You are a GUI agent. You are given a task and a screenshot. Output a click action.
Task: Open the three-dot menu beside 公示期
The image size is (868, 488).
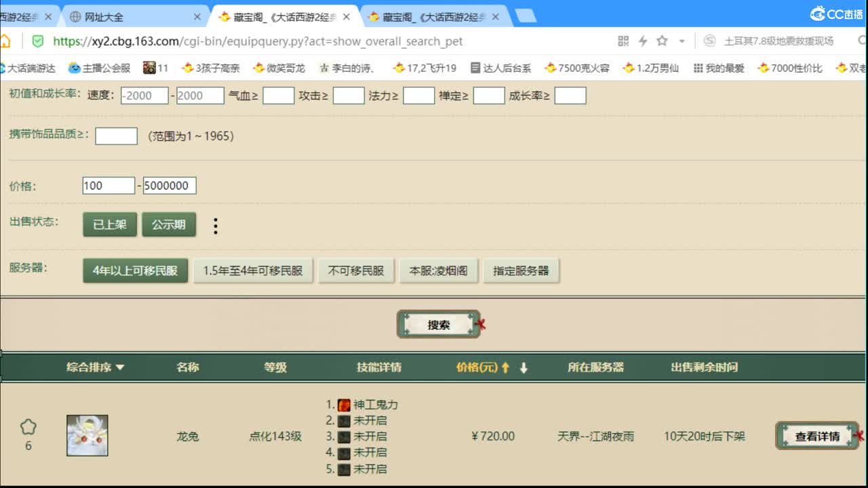216,226
